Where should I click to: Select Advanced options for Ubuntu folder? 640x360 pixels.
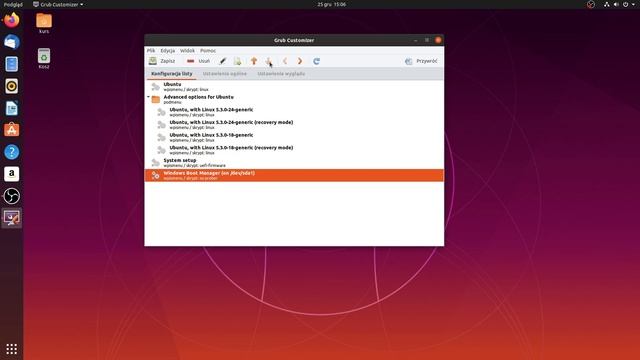(294, 99)
